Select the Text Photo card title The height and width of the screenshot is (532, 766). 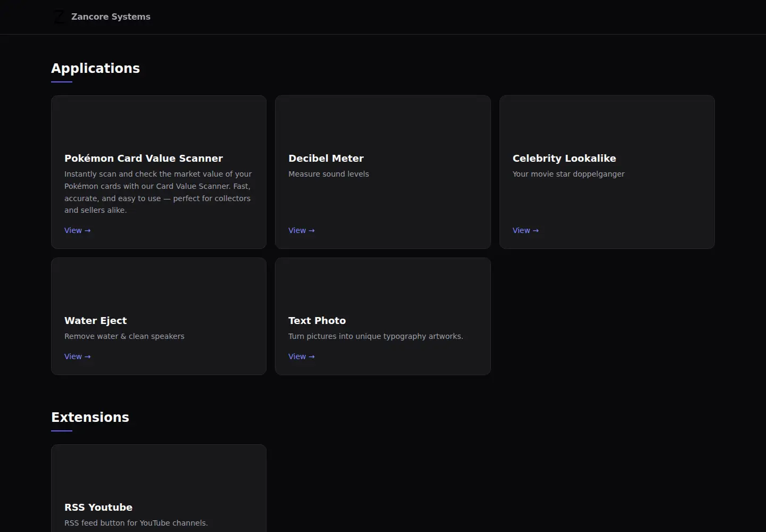[x=317, y=320]
